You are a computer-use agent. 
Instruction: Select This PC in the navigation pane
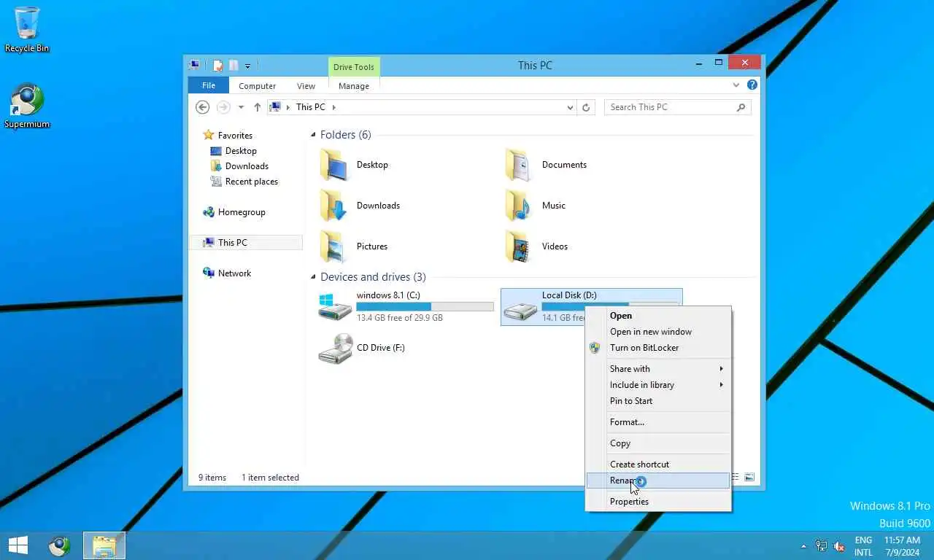pyautogui.click(x=246, y=243)
